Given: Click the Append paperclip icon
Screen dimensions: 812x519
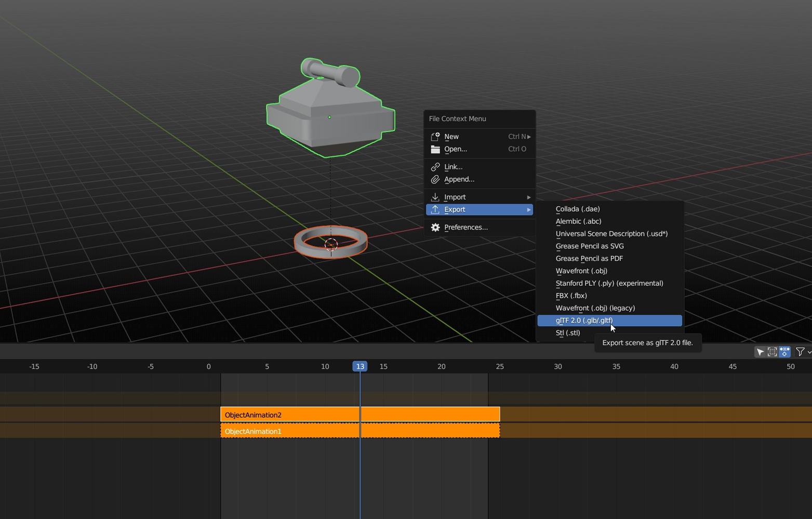Looking at the screenshot, I should pos(435,179).
